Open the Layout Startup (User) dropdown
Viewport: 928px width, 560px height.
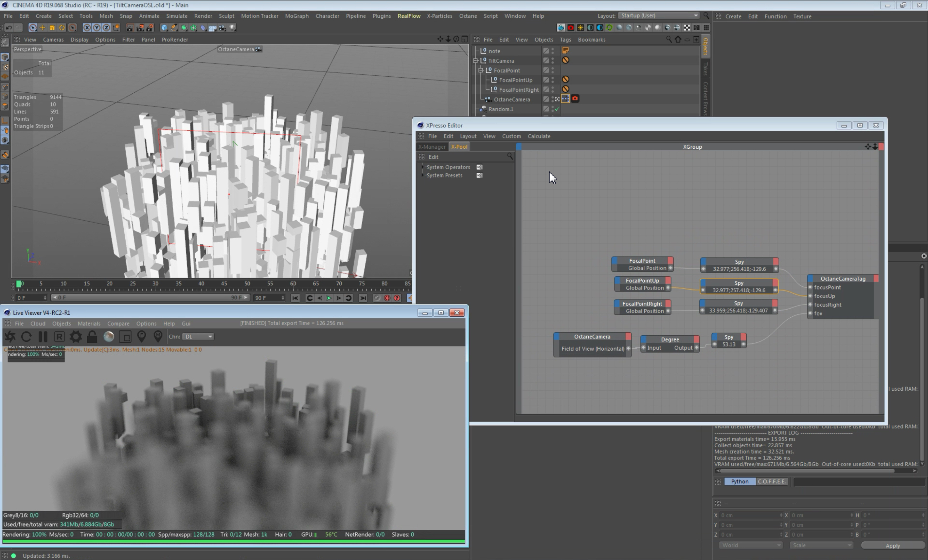pyautogui.click(x=658, y=15)
